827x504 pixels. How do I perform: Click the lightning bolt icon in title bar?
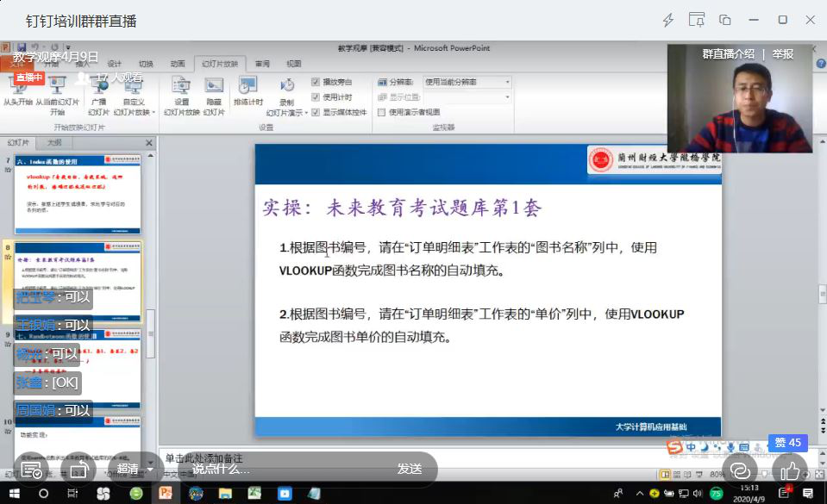coord(667,20)
